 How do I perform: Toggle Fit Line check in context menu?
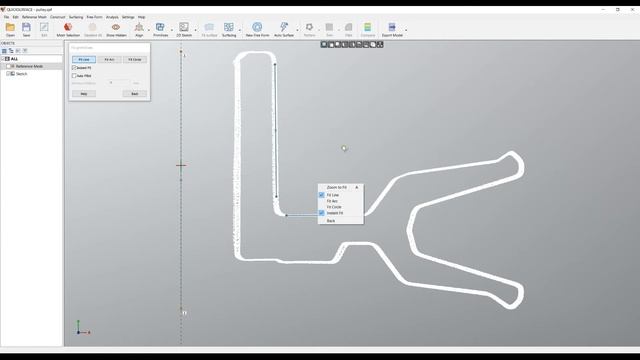(322, 195)
